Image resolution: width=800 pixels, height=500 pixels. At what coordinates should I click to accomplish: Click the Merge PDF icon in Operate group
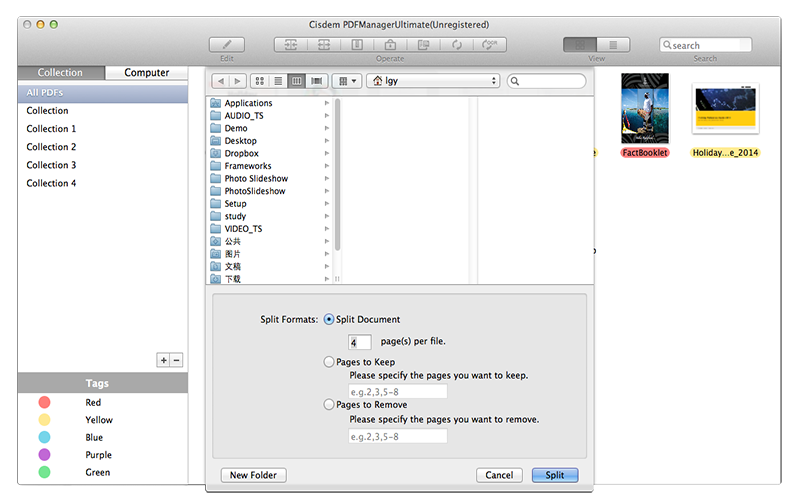point(291,45)
